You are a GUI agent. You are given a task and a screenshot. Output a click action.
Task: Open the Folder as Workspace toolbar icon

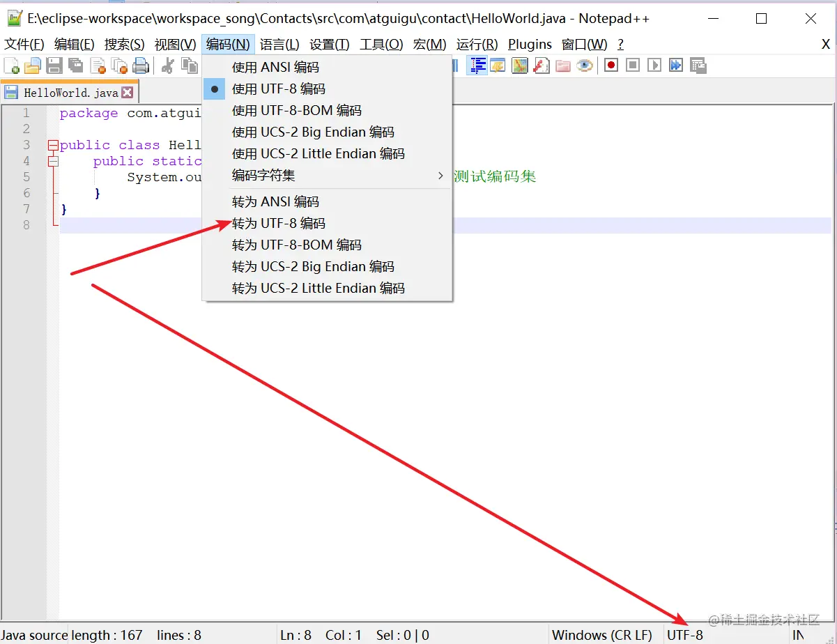(x=563, y=66)
